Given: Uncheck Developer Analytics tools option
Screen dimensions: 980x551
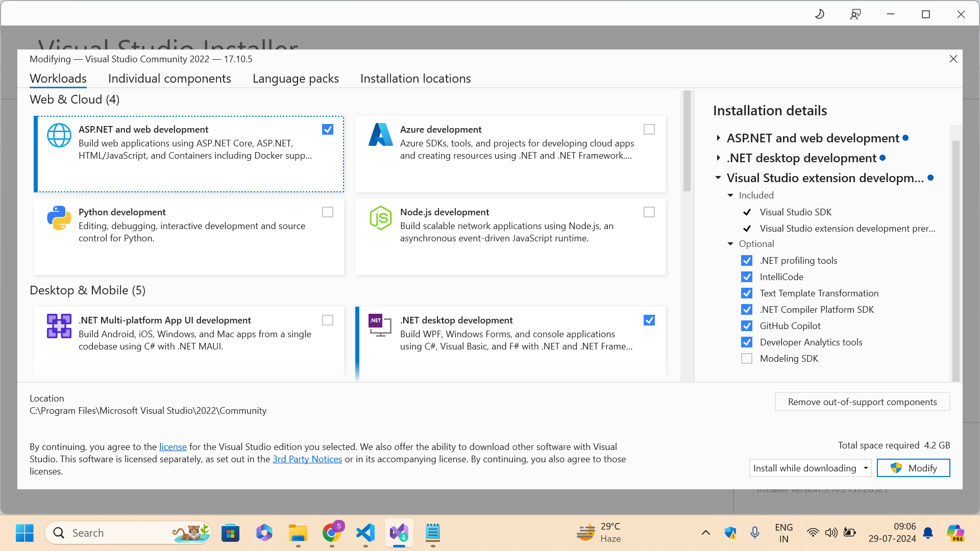Looking at the screenshot, I should coord(747,342).
